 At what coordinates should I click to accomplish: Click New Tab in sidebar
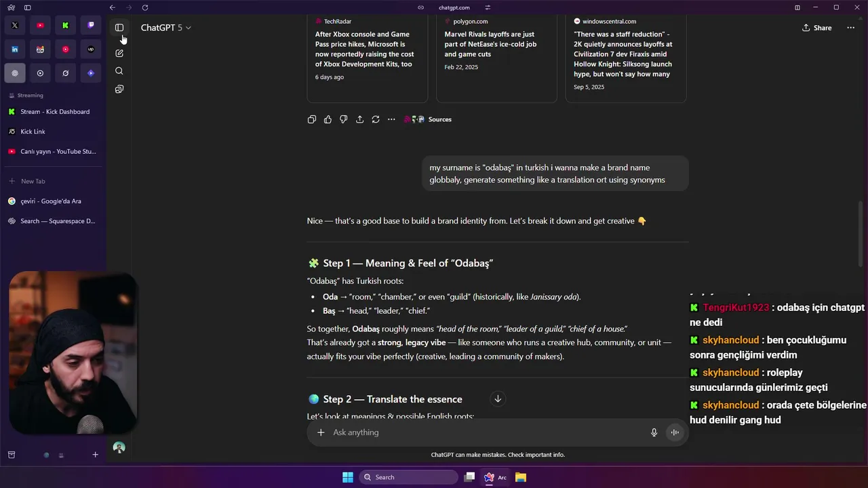click(54, 182)
